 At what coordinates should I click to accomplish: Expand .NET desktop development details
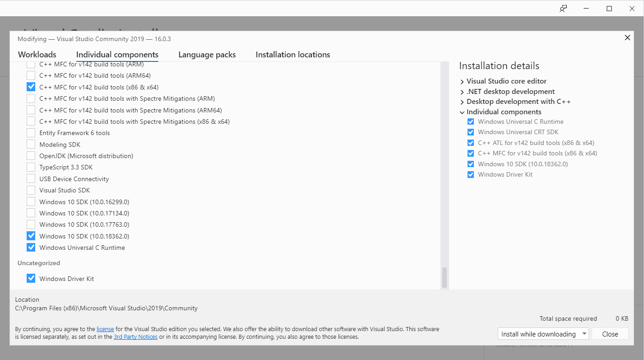click(x=462, y=92)
